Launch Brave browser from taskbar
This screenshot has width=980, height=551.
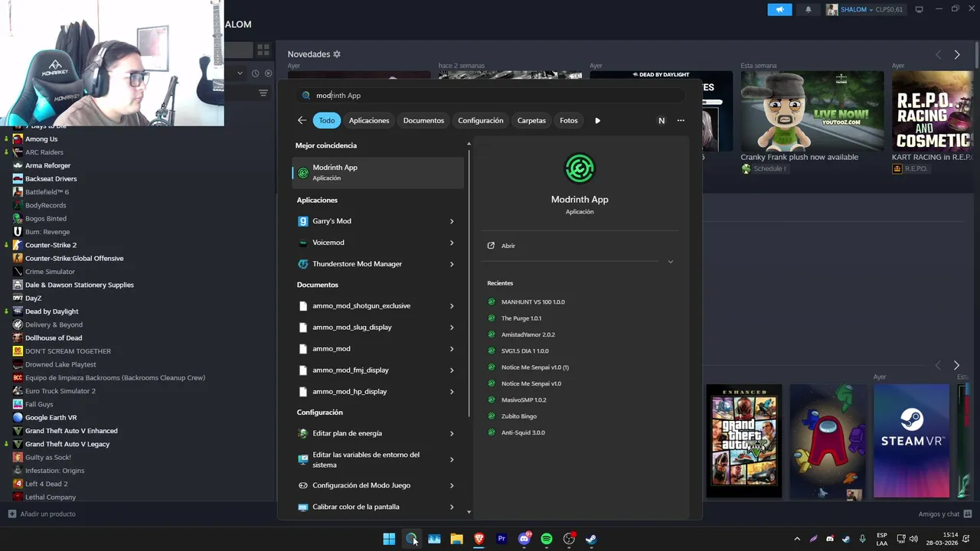(479, 539)
